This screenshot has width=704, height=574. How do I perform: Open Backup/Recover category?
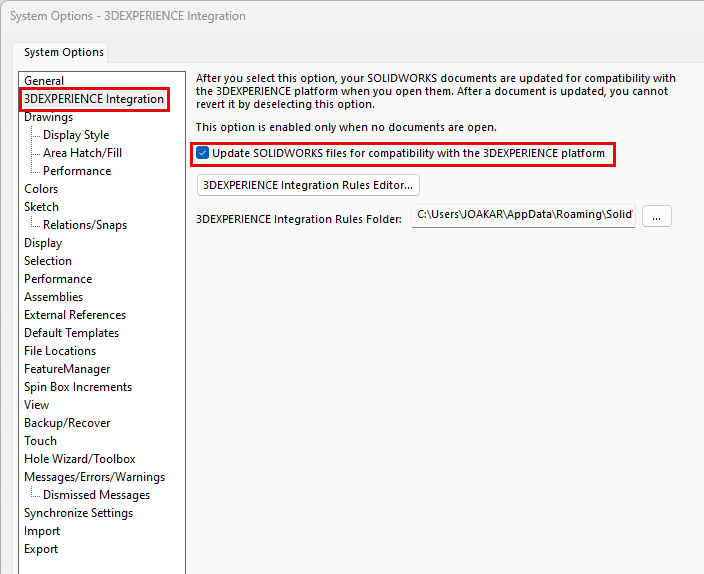pos(67,423)
